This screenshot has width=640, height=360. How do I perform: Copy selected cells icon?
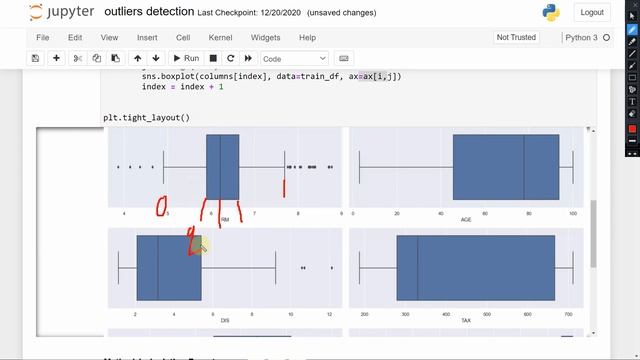97,58
